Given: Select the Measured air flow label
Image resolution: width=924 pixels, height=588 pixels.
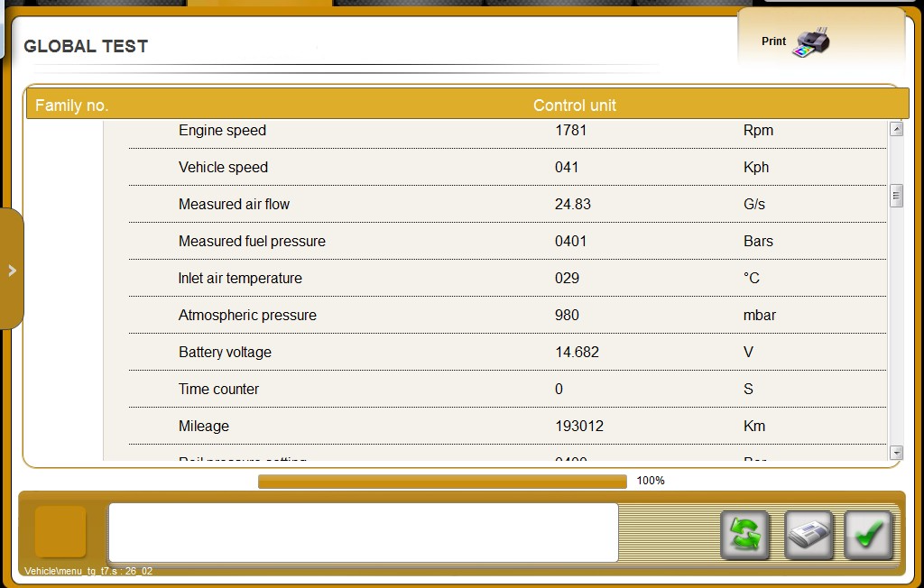Looking at the screenshot, I should 234,205.
